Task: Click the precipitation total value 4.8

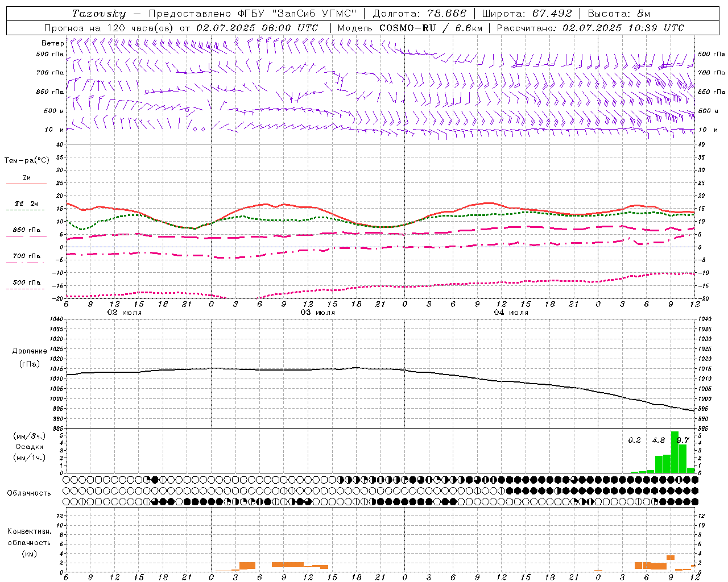Action: click(659, 440)
